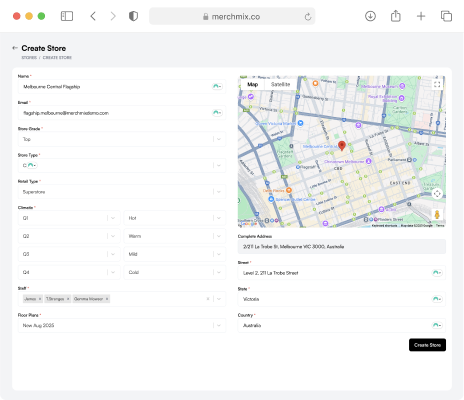Screen dimensions: 464x400
Task: Switch the map to Satellite view
Action: [280, 84]
